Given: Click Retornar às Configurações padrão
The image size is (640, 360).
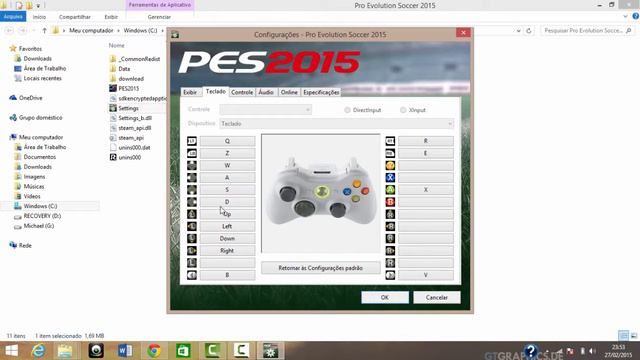Looking at the screenshot, I should pos(320,268).
